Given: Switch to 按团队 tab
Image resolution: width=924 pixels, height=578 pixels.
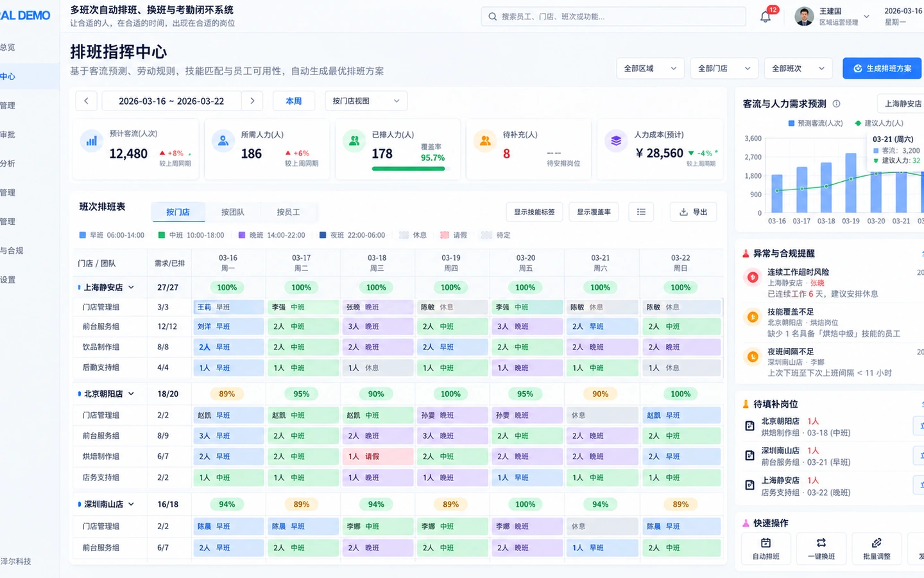Looking at the screenshot, I should pyautogui.click(x=233, y=212).
